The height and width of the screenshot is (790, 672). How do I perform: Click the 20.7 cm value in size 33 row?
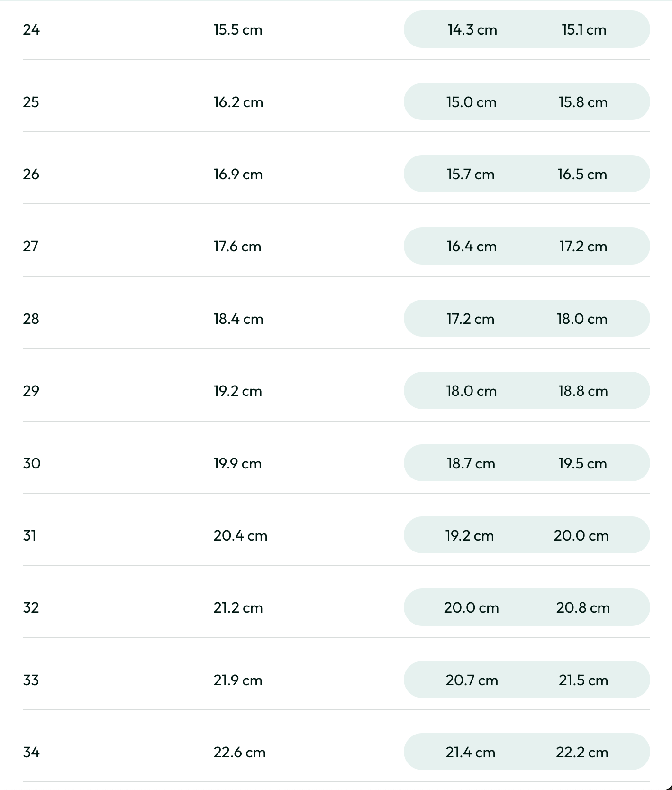click(x=472, y=680)
